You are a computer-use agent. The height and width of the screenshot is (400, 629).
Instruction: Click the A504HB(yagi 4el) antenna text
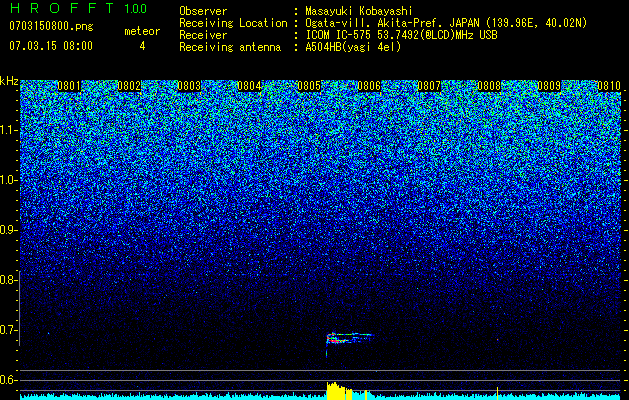click(353, 47)
